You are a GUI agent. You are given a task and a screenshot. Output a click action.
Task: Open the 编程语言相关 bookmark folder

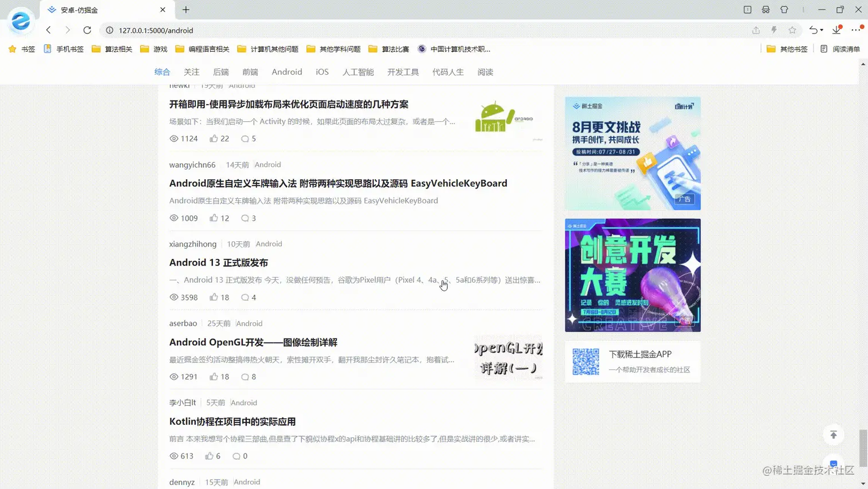click(x=203, y=49)
